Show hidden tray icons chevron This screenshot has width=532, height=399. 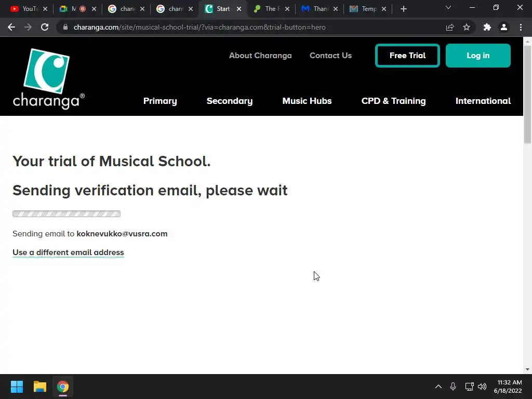coord(438,387)
